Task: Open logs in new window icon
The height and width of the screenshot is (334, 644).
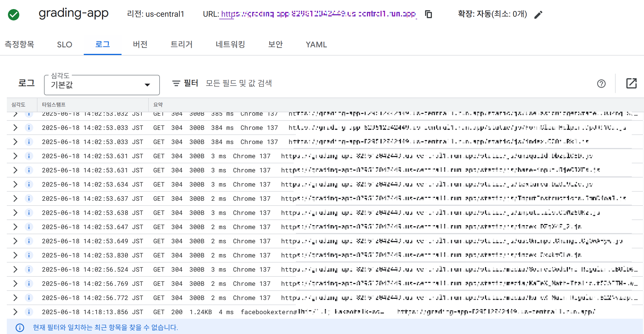Action: 631,83
